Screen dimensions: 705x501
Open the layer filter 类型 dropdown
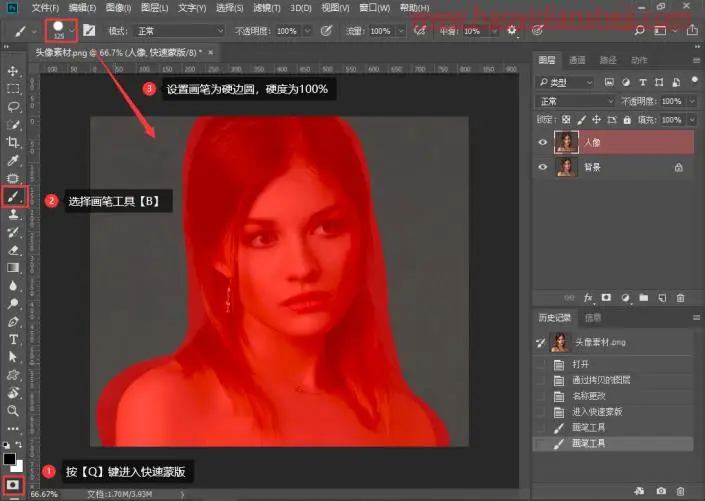pos(567,82)
